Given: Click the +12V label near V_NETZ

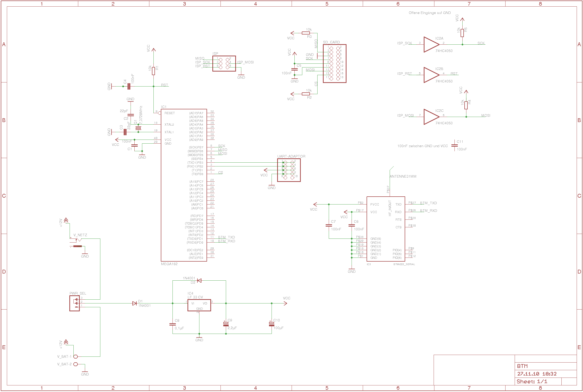Looking at the screenshot, I should point(61,223).
